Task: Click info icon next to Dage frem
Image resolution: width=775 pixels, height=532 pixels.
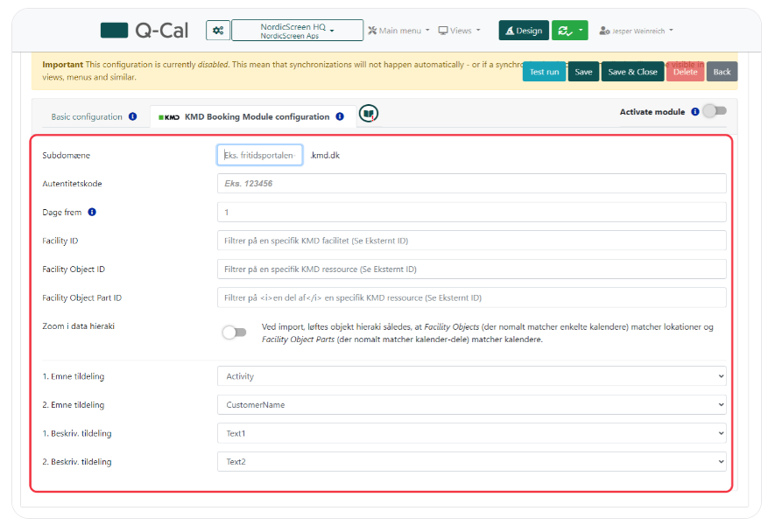Action: (92, 212)
